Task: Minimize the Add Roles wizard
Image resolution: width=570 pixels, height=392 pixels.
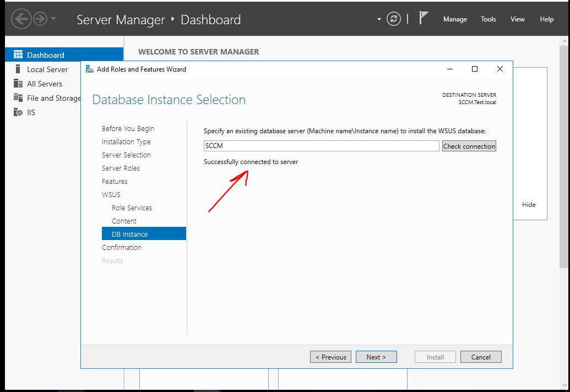Action: [450, 69]
